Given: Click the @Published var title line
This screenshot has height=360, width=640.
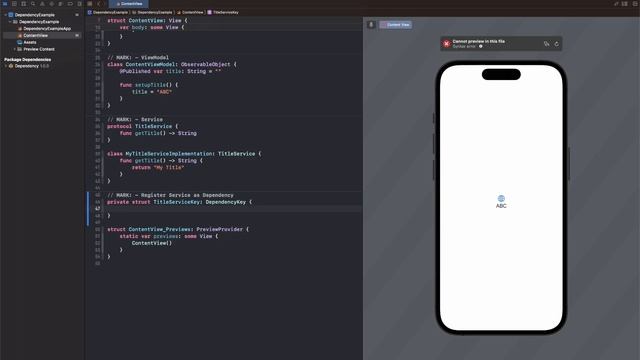Looking at the screenshot, I should 170,71.
